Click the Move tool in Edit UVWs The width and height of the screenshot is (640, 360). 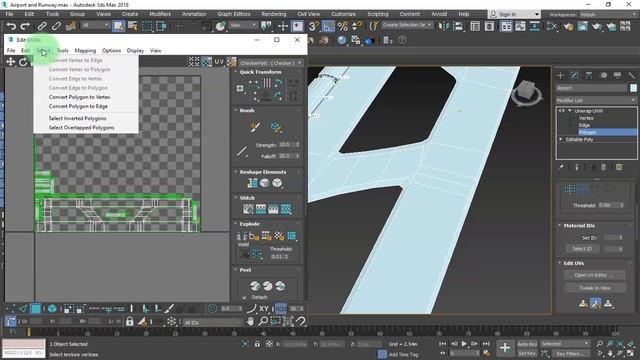pos(10,62)
